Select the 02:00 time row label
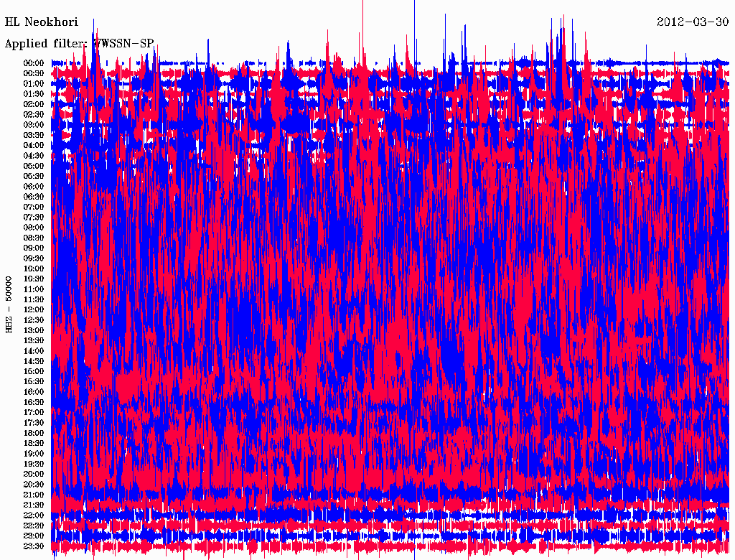Image resolution: width=735 pixels, height=560 pixels. click(x=34, y=104)
